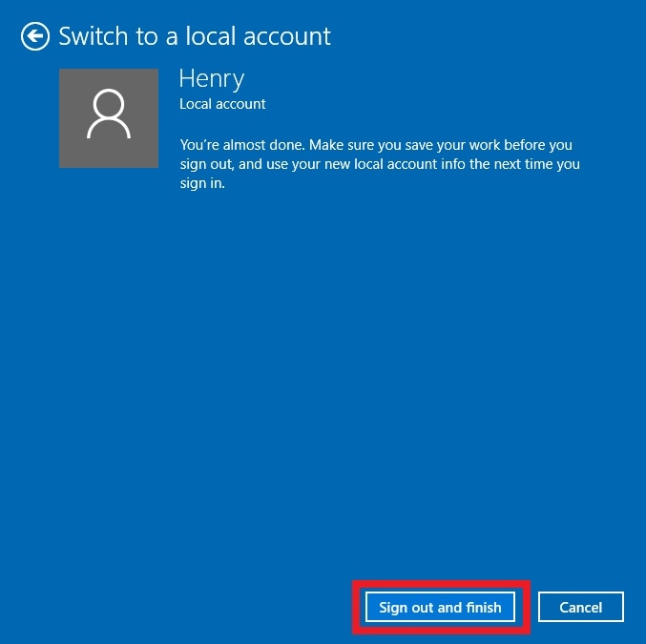Click the 'Local account' label under Henry
Image resolution: width=646 pixels, height=644 pixels.
pyautogui.click(x=222, y=104)
